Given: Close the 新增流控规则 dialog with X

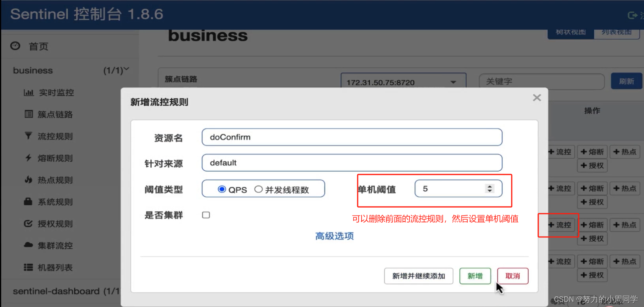Looking at the screenshot, I should point(537,98).
